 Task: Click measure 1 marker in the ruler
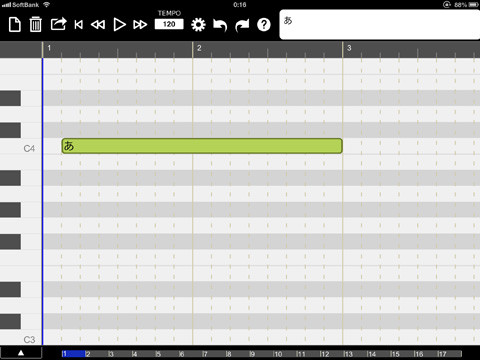click(49, 48)
